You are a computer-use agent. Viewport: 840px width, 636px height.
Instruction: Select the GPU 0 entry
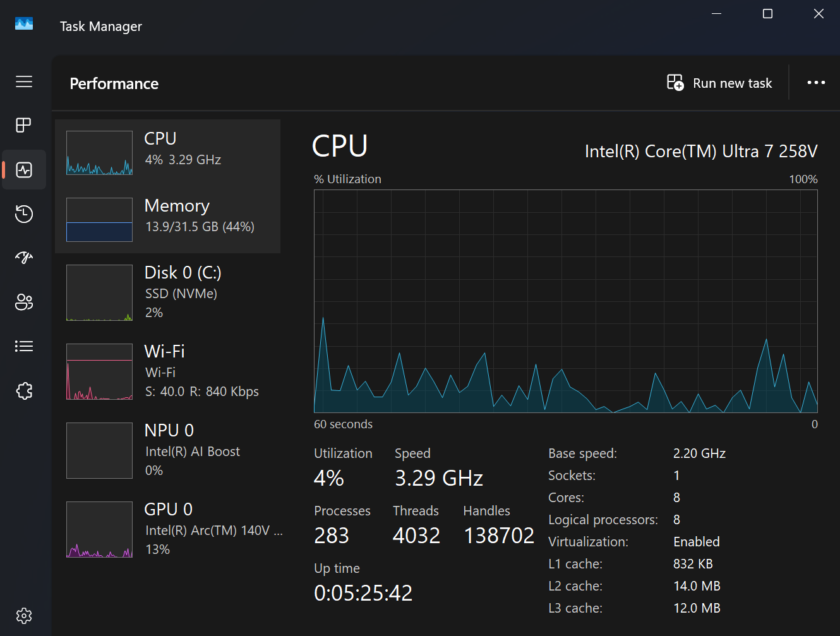click(168, 529)
